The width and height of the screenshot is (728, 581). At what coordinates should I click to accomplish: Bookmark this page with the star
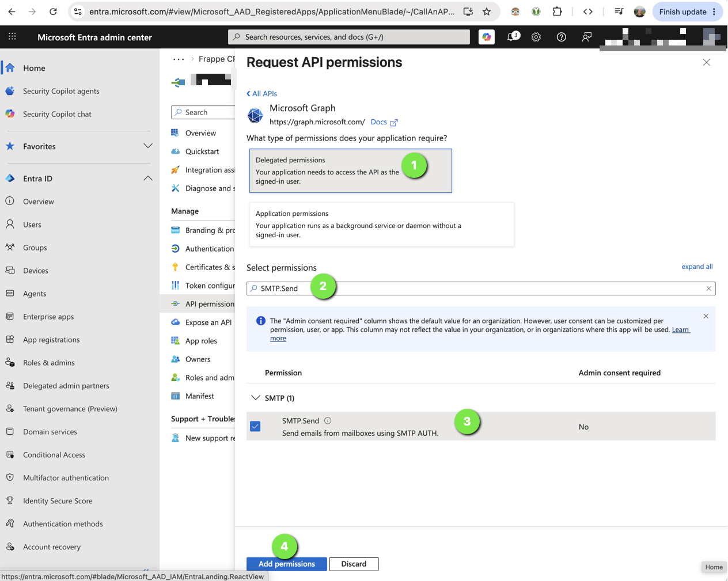click(487, 12)
